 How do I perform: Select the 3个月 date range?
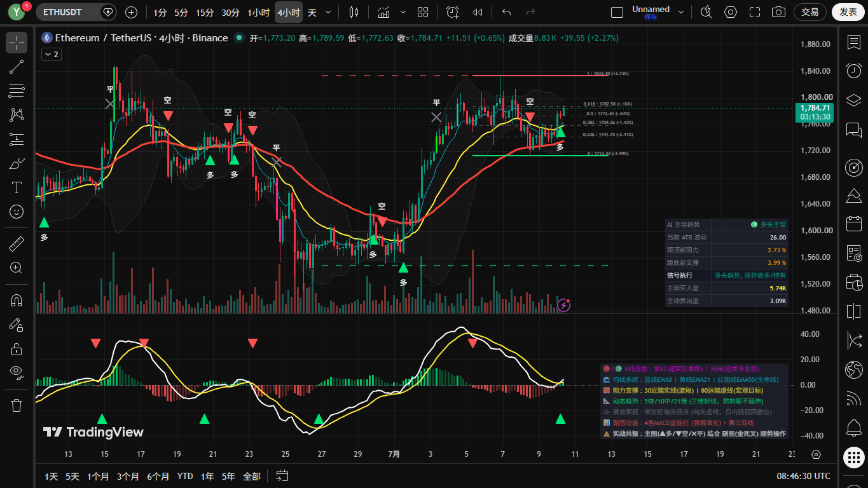coord(128,476)
